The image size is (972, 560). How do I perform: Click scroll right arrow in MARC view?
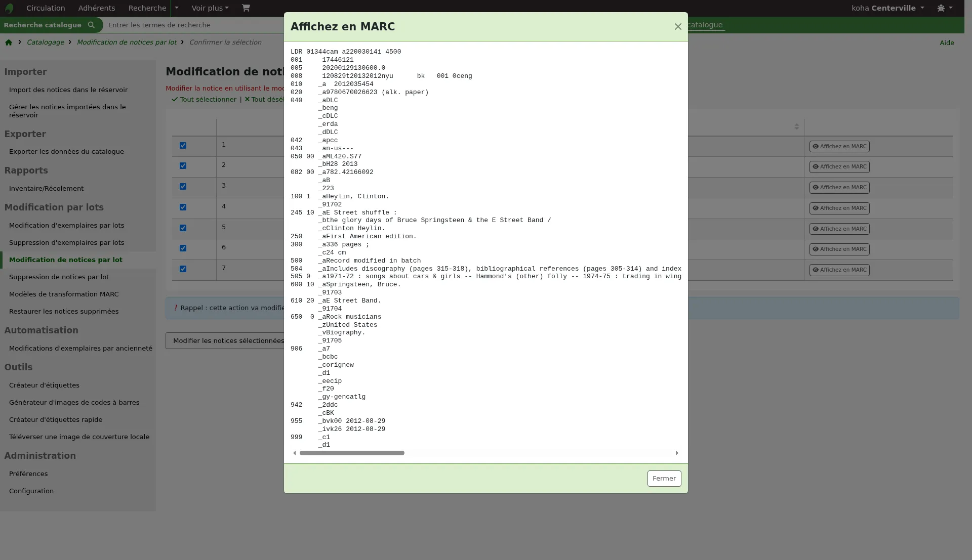[x=677, y=453]
